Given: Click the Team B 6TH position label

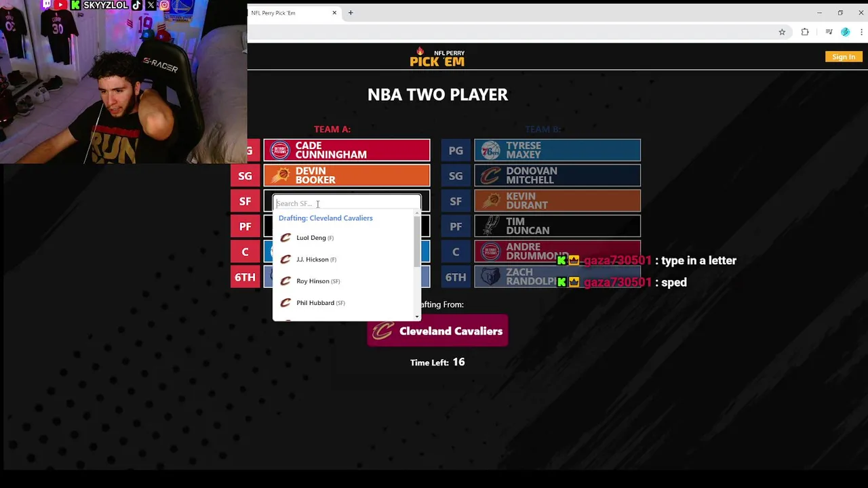Looking at the screenshot, I should [456, 277].
